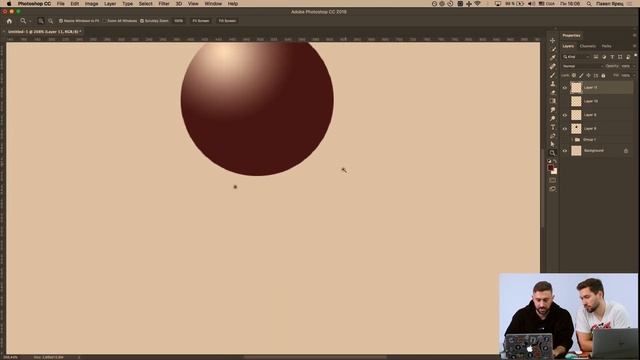This screenshot has width=640, height=360.
Task: Lock layer position icon
Action: [x=589, y=76]
